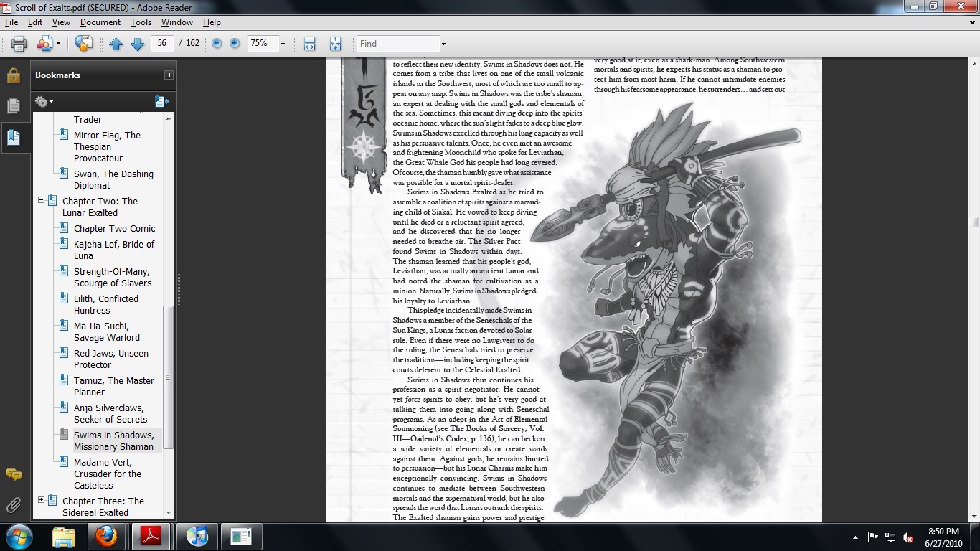Select the Fit One Full Page icon
The image size is (980, 551).
click(335, 44)
